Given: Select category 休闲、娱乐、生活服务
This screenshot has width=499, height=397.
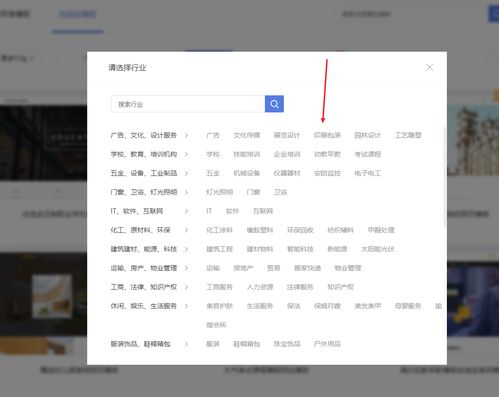Looking at the screenshot, I should (x=144, y=306).
